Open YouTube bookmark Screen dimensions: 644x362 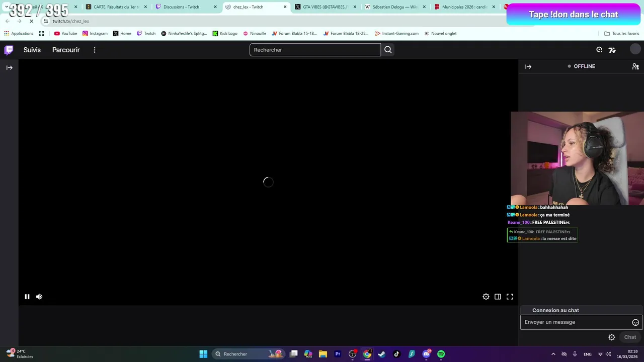65,34
